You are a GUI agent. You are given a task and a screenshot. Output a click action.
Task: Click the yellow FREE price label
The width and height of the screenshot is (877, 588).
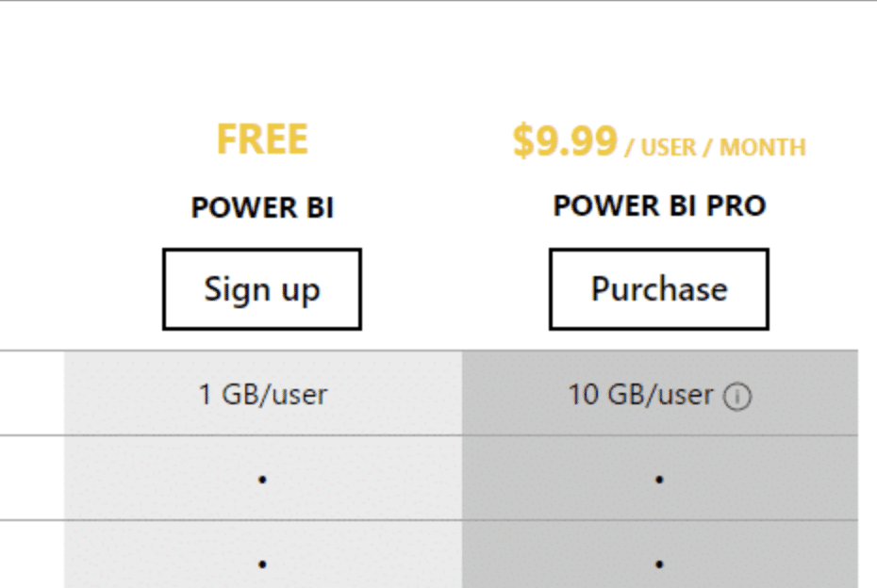[x=261, y=139]
